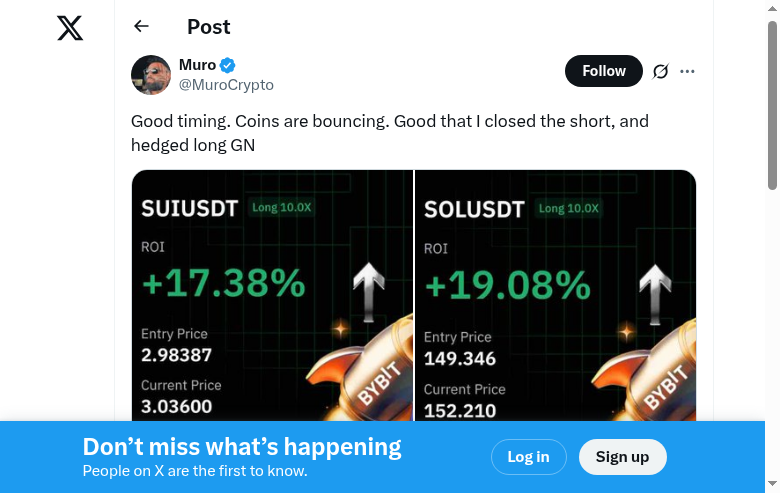This screenshot has width=780, height=493.
Task: Go back using the arrow icon
Action: [x=141, y=27]
